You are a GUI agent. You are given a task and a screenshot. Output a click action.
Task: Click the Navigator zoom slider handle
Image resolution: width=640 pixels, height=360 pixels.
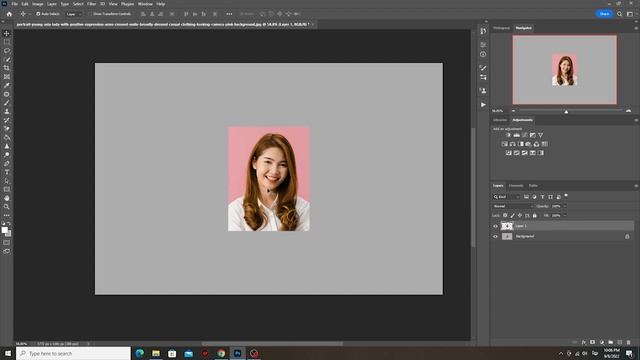[x=566, y=111]
